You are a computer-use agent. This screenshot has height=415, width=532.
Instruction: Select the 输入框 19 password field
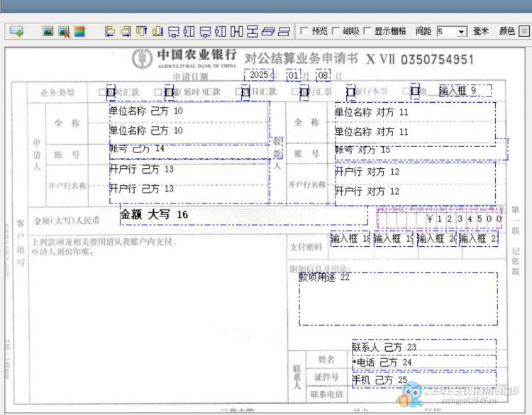(x=393, y=239)
